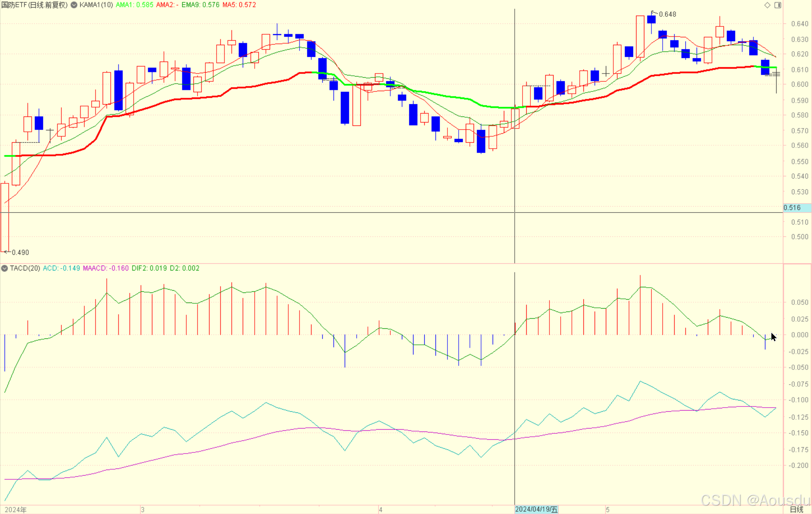Open the TACD indicator dropdown arrow

(4, 268)
